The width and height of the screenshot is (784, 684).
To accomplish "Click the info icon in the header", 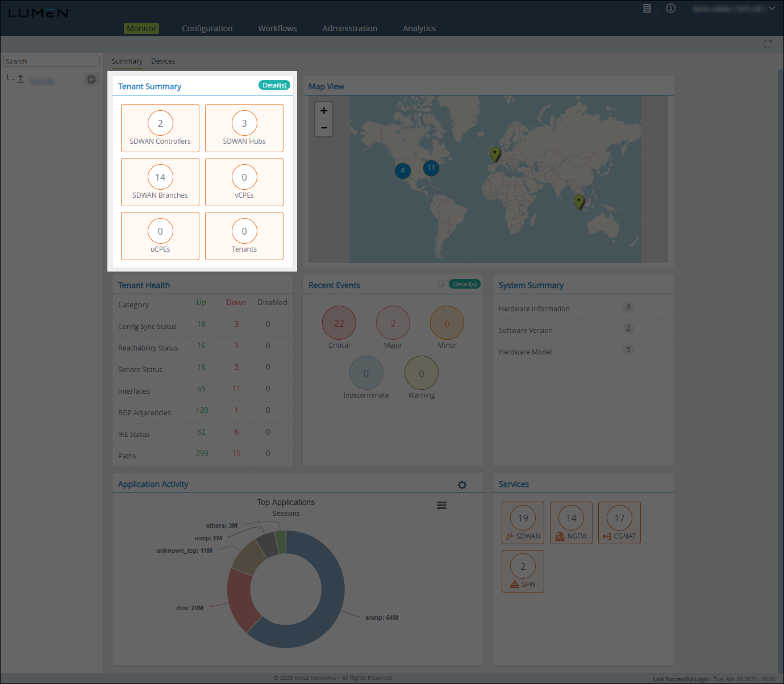I will pos(671,8).
